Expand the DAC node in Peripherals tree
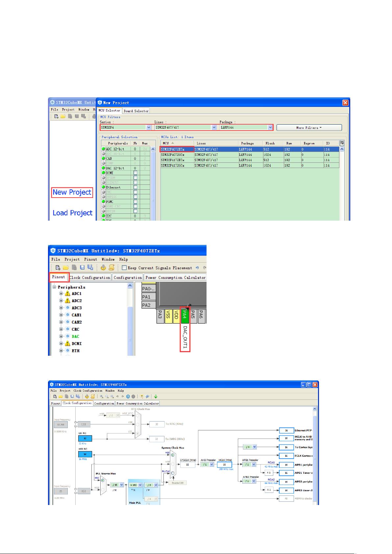 pyautogui.click(x=61, y=336)
